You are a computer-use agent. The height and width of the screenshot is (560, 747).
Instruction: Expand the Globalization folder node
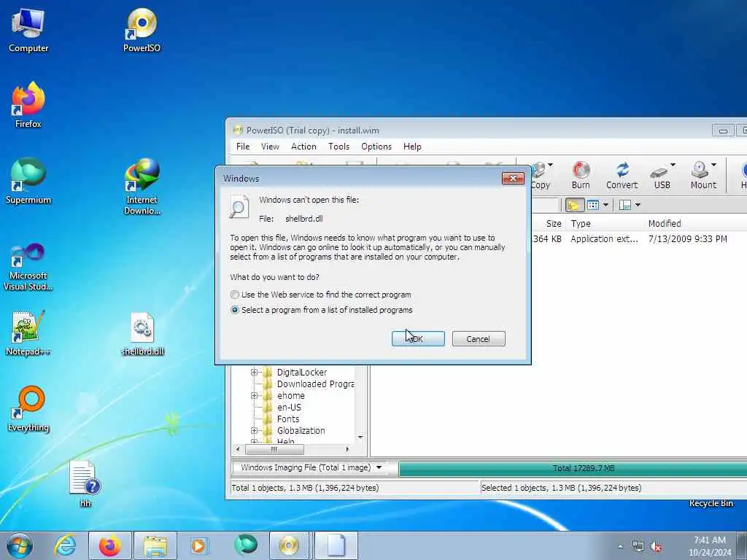[x=254, y=430]
